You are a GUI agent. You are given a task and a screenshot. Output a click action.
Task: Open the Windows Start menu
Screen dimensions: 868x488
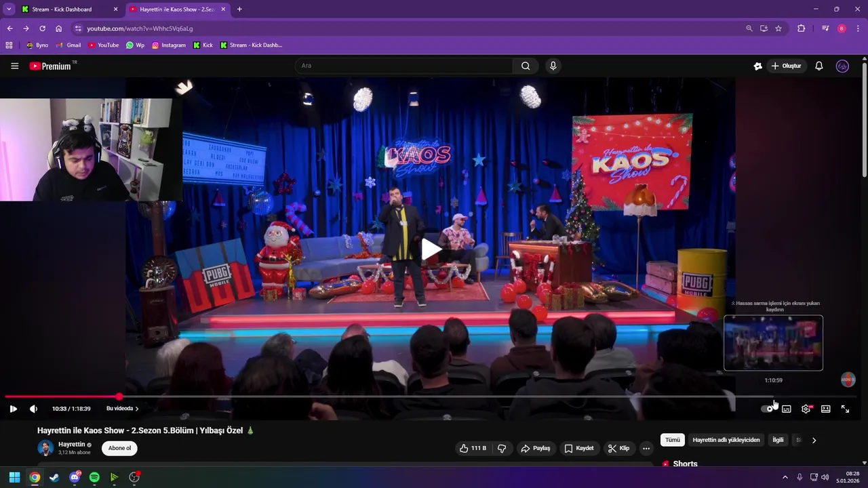click(14, 477)
